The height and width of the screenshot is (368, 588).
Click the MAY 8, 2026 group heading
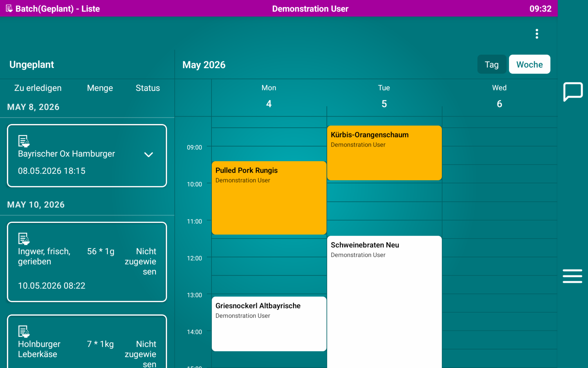tap(33, 107)
